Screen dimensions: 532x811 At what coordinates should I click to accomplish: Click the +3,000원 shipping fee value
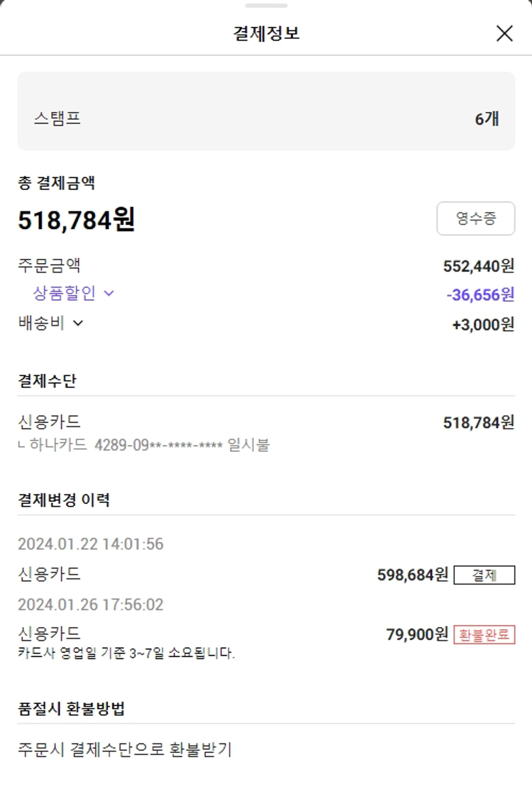(x=483, y=324)
